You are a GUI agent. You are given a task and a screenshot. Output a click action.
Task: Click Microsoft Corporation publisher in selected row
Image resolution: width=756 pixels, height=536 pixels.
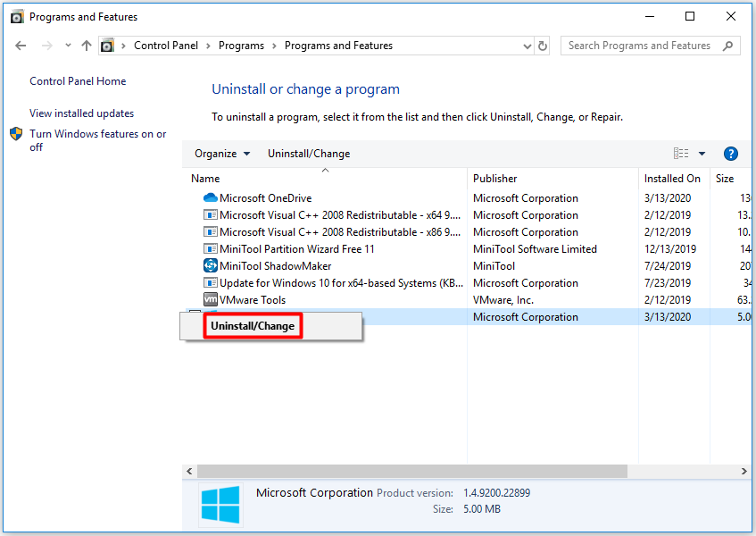coord(525,317)
